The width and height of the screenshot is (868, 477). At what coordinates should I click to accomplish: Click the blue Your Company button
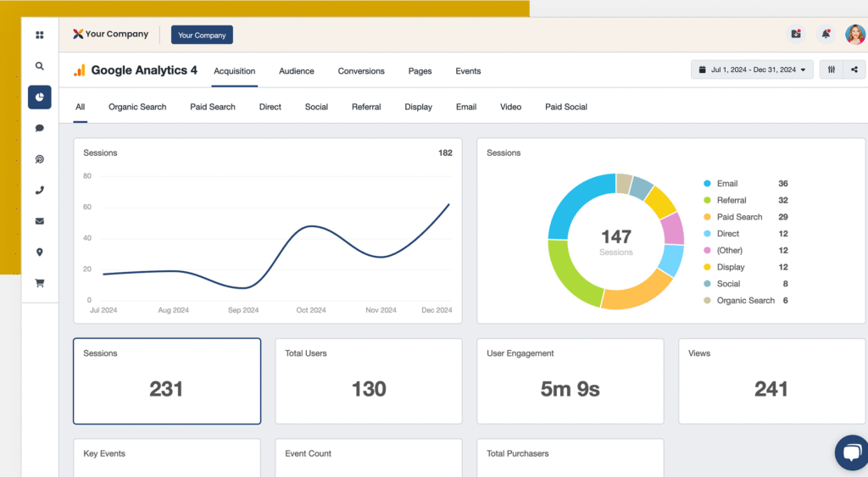pos(202,36)
